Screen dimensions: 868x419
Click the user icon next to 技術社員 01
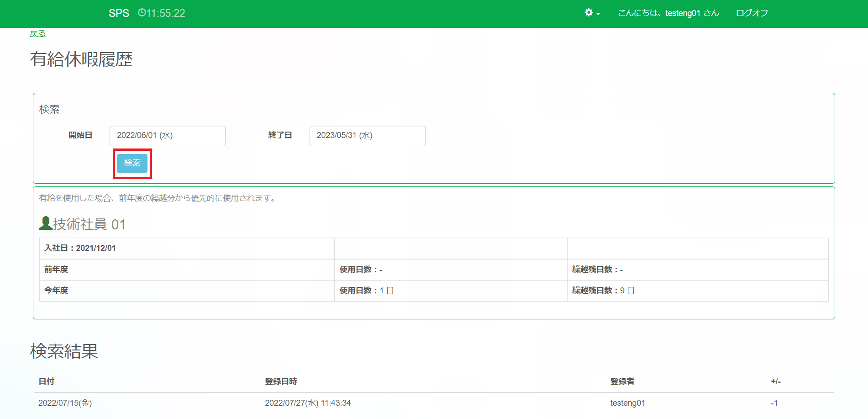45,223
